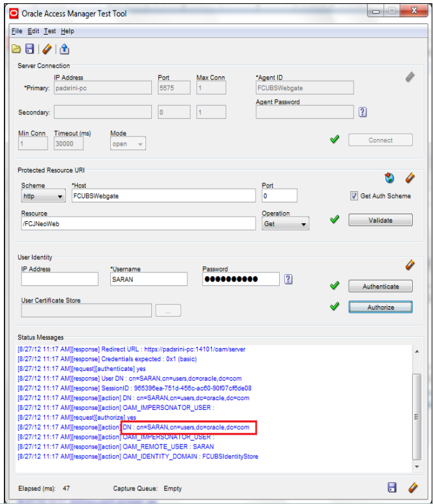Image resolution: width=433 pixels, height=504 pixels.
Task: Click the Capture Queue Empty status text
Action: [x=147, y=488]
